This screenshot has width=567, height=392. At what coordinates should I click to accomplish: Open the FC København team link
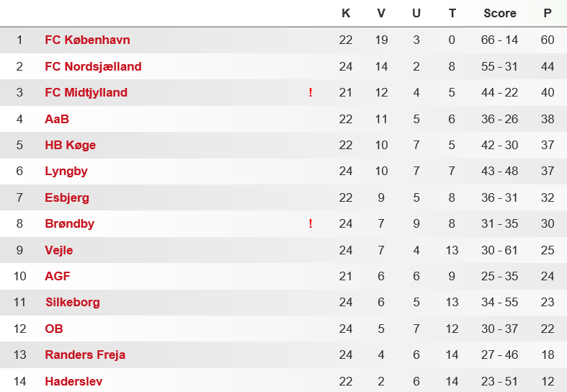87,40
